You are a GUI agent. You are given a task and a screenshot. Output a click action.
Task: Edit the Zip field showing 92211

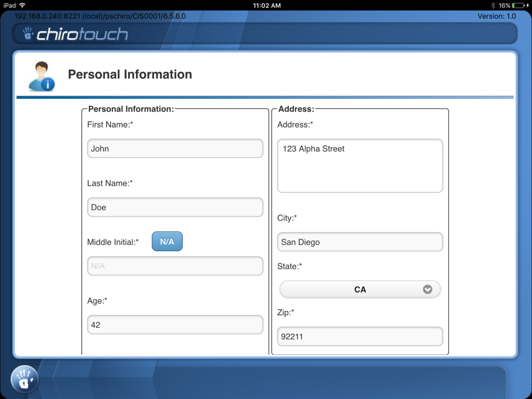point(360,336)
